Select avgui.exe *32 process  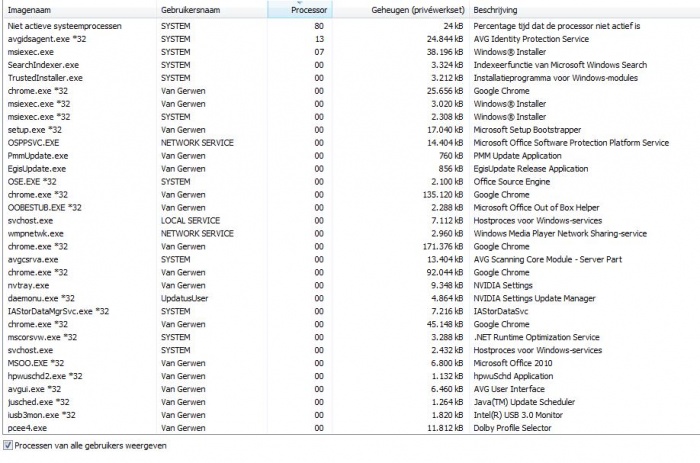tap(352, 388)
